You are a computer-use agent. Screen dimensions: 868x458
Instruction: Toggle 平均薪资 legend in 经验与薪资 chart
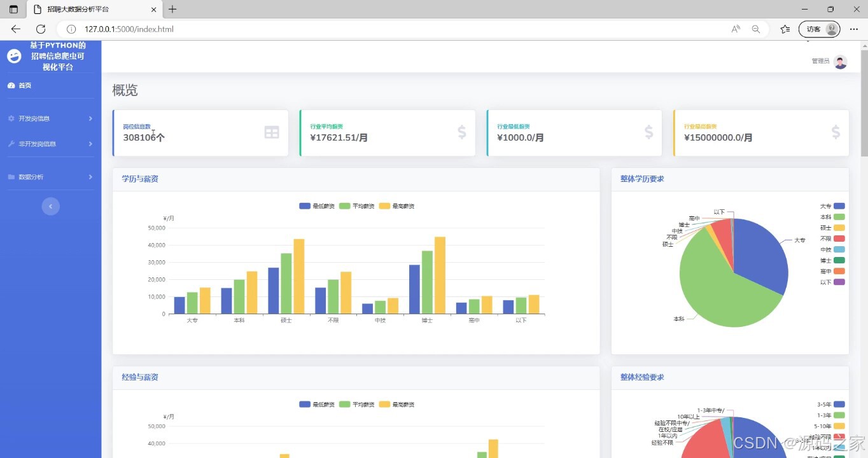click(x=357, y=405)
